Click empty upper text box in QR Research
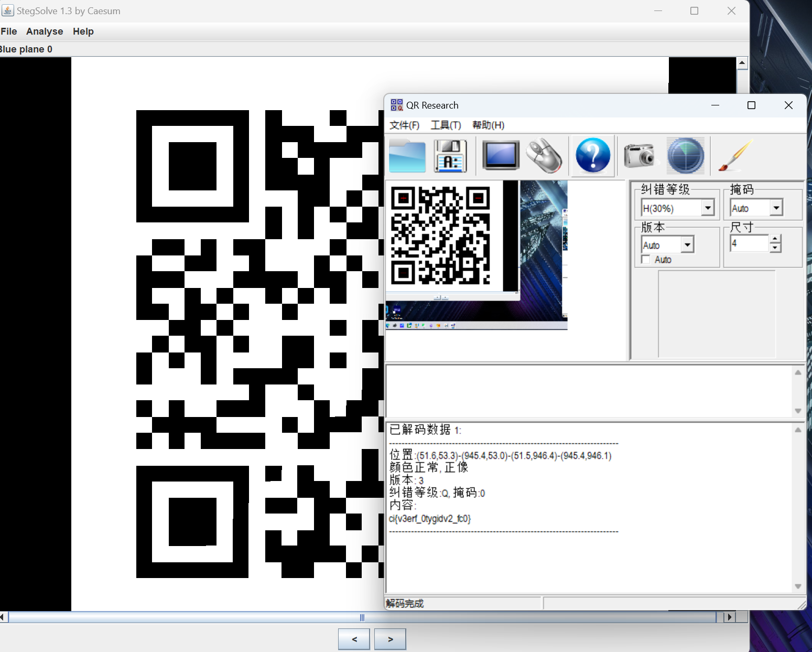This screenshot has height=652, width=812. (589, 391)
